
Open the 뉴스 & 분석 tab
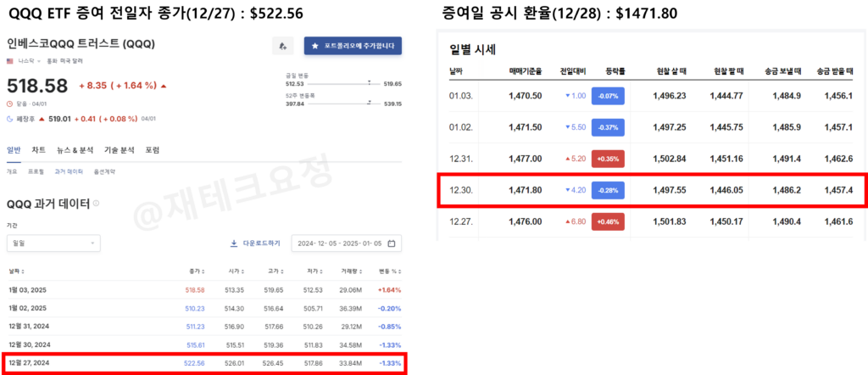tap(75, 150)
